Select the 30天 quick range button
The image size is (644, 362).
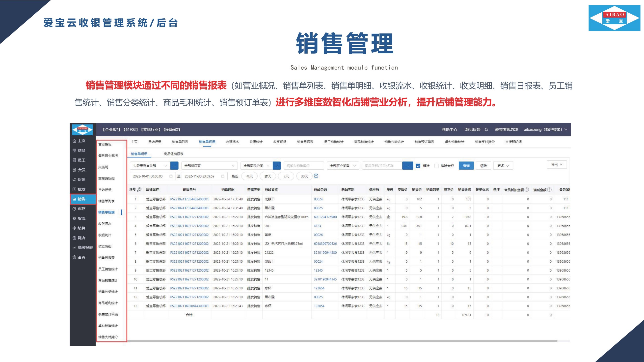pos(304,176)
